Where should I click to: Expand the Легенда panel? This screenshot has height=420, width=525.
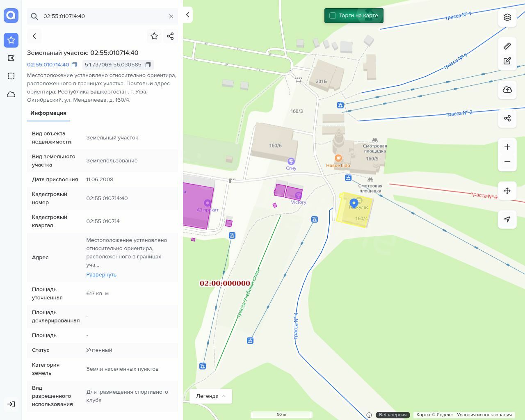pyautogui.click(x=211, y=396)
